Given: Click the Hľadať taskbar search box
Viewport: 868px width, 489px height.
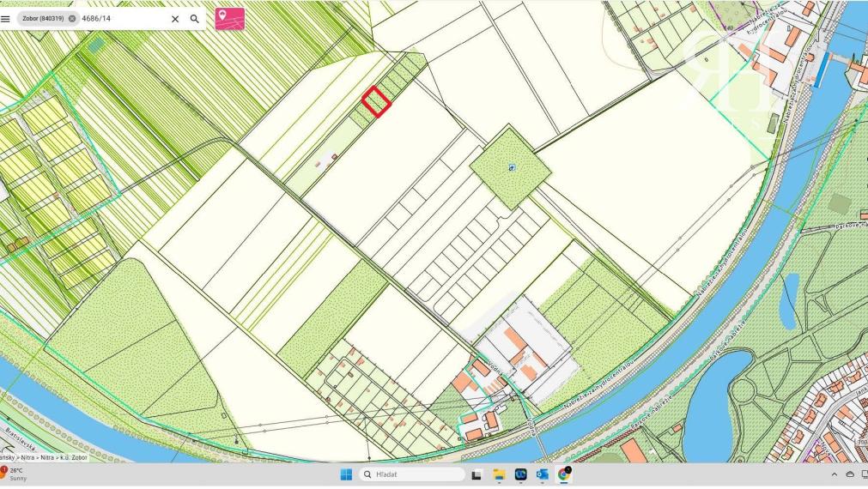Looking at the screenshot, I should [x=412, y=474].
